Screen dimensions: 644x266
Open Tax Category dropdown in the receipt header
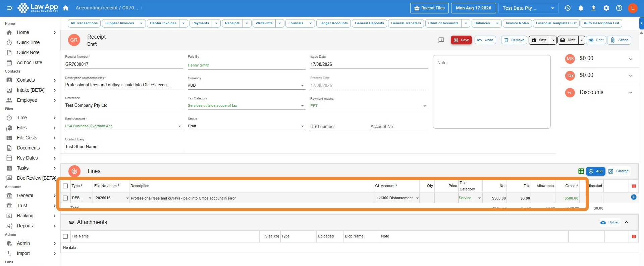click(x=246, y=106)
